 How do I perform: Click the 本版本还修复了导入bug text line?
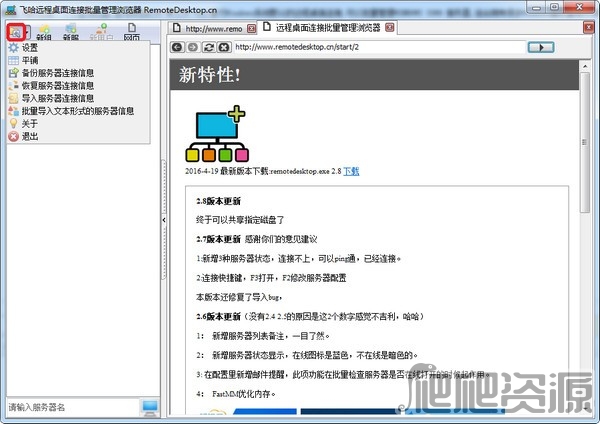[239, 297]
